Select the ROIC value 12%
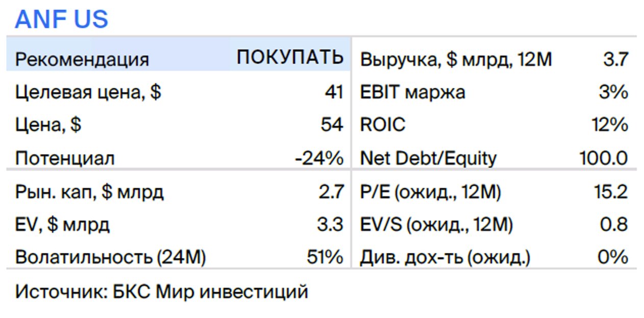This screenshot has height=318, width=644. point(610,124)
